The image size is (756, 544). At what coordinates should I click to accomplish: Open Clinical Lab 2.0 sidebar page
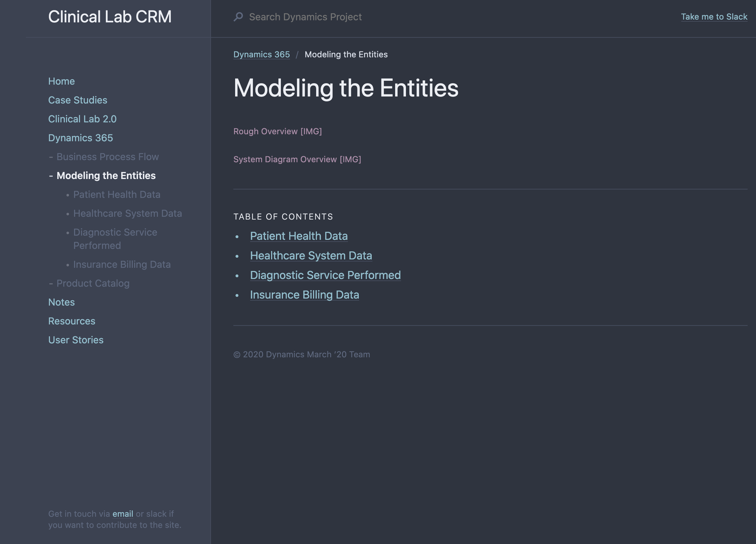pos(82,119)
